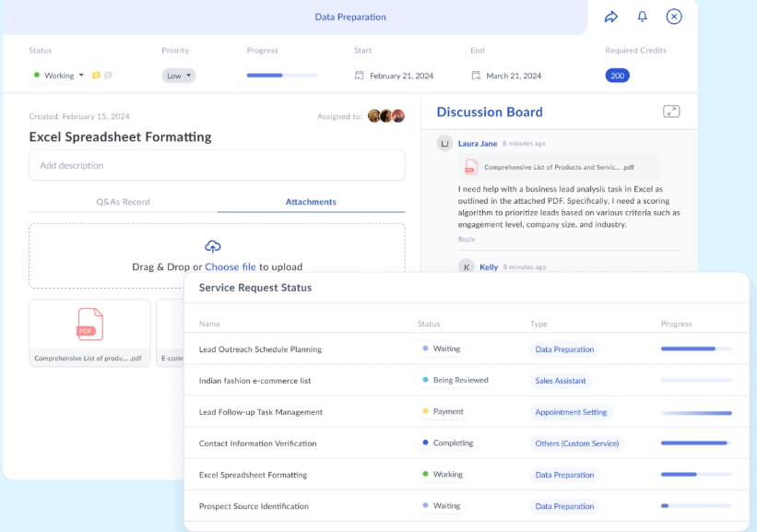Click the cloud upload icon

coord(213,246)
